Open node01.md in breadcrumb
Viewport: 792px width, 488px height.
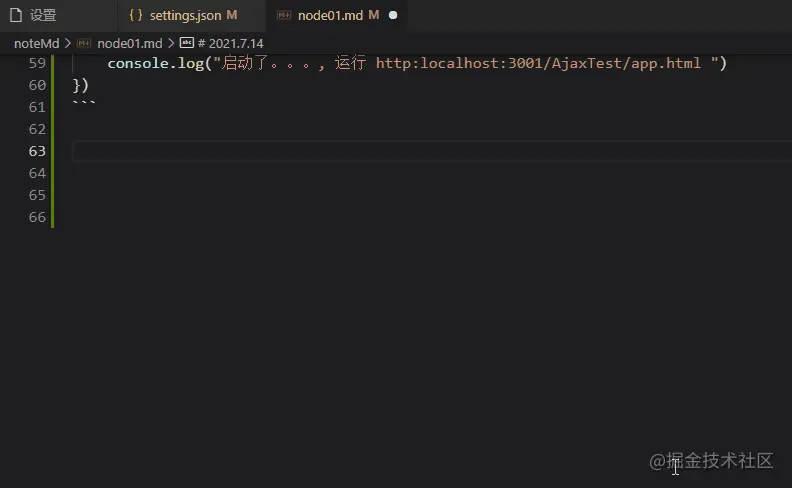pyautogui.click(x=130, y=43)
